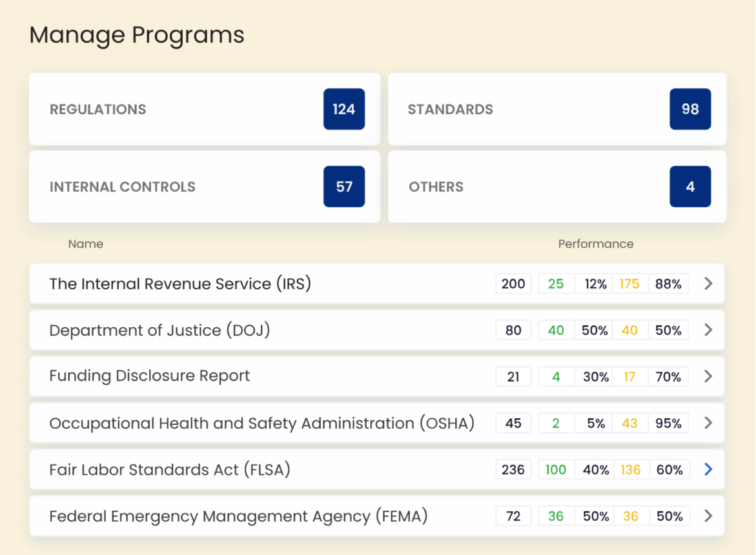Click Funding Disclosure yellow value 17
This screenshot has height=555, width=756.
click(629, 376)
